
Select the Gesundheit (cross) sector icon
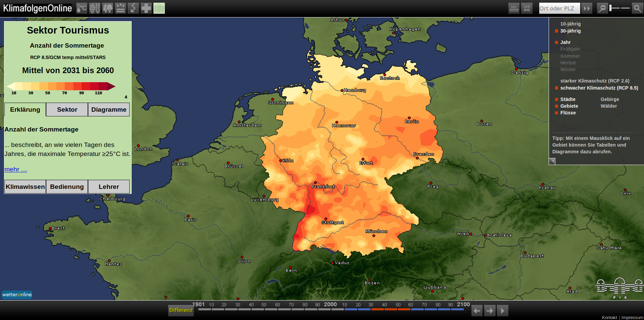[146, 8]
